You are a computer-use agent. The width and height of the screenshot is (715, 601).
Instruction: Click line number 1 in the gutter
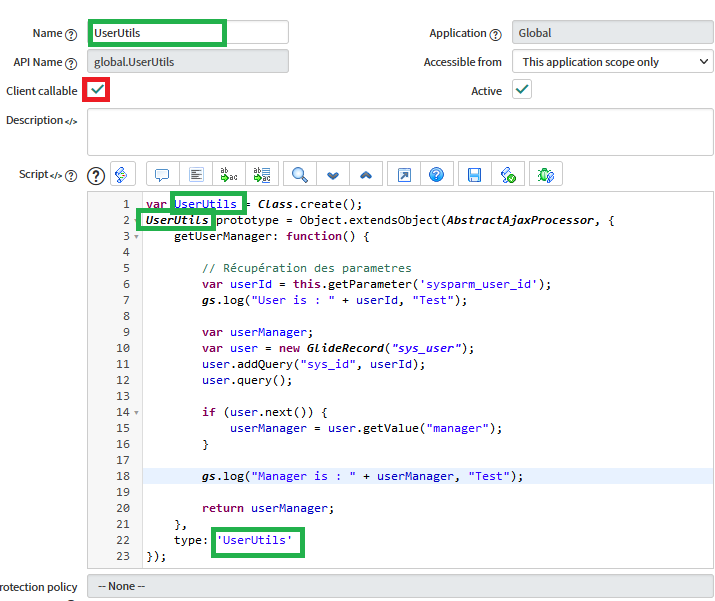126,204
